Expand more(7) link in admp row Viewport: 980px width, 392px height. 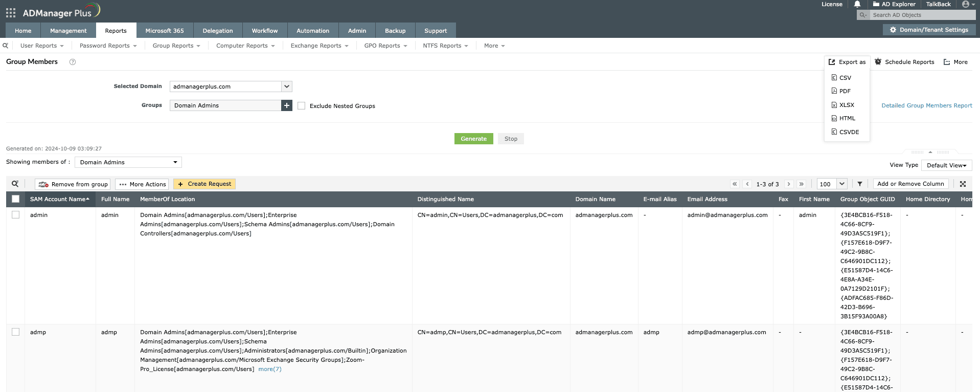coord(270,369)
